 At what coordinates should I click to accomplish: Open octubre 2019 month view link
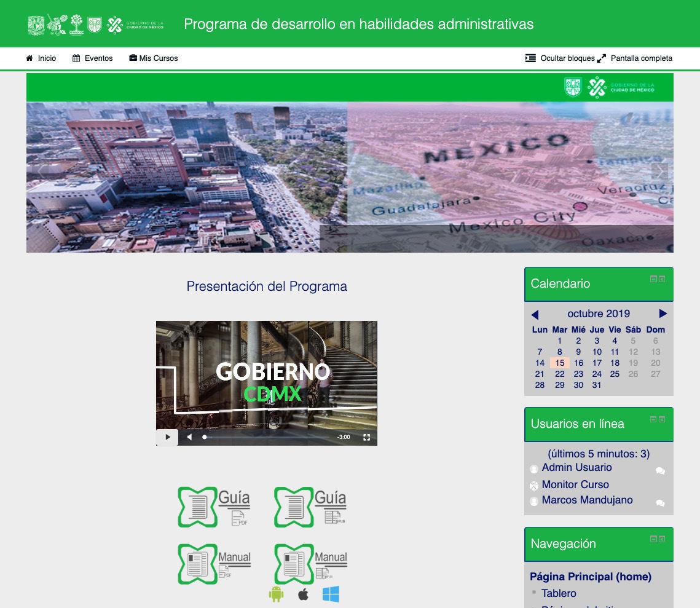599,314
